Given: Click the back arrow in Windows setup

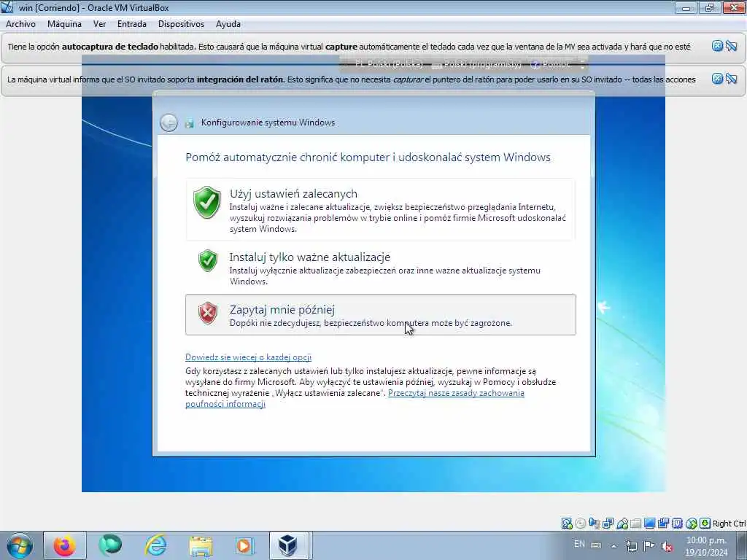Looking at the screenshot, I should click(x=169, y=122).
